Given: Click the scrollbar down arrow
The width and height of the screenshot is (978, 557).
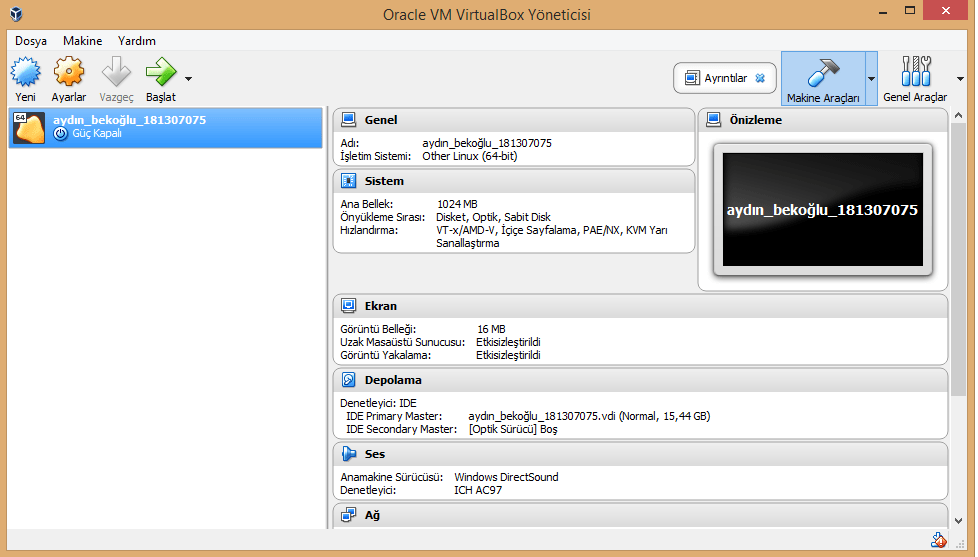Looking at the screenshot, I should 959,521.
